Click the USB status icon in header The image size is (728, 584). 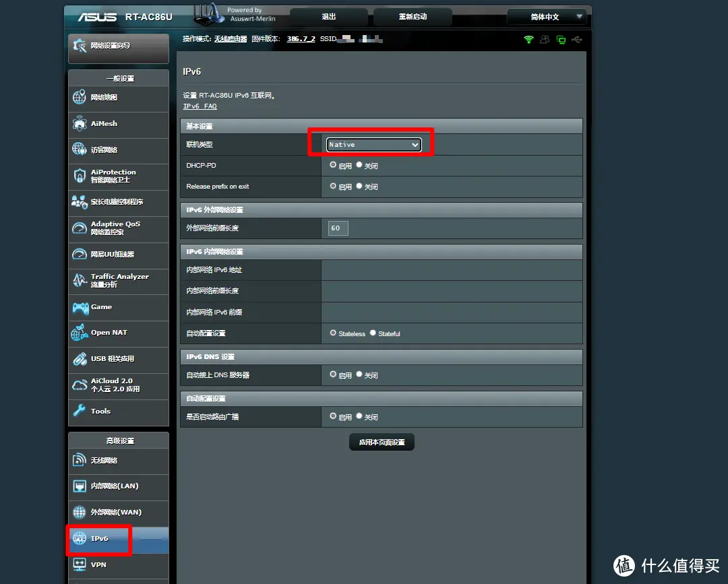(577, 40)
